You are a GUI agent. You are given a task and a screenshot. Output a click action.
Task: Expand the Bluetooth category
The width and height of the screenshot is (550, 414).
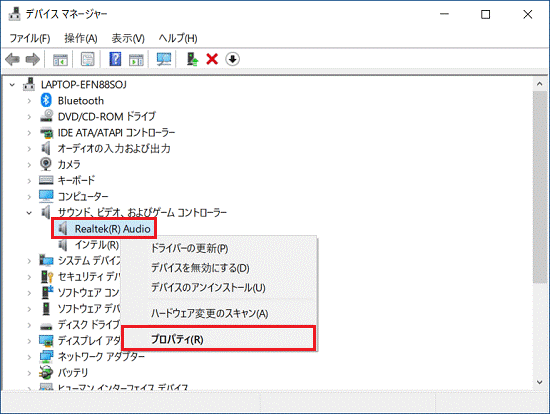(x=29, y=101)
